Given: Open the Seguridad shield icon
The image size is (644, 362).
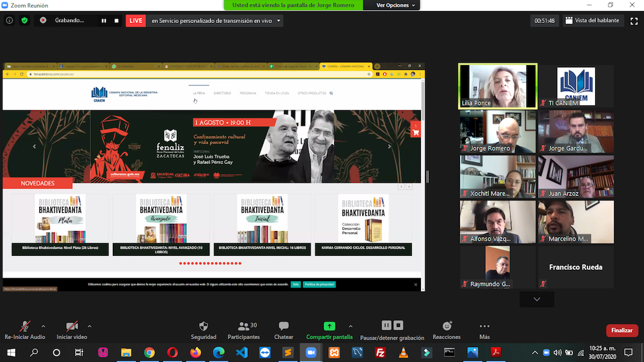Looking at the screenshot, I should click(x=203, y=326).
